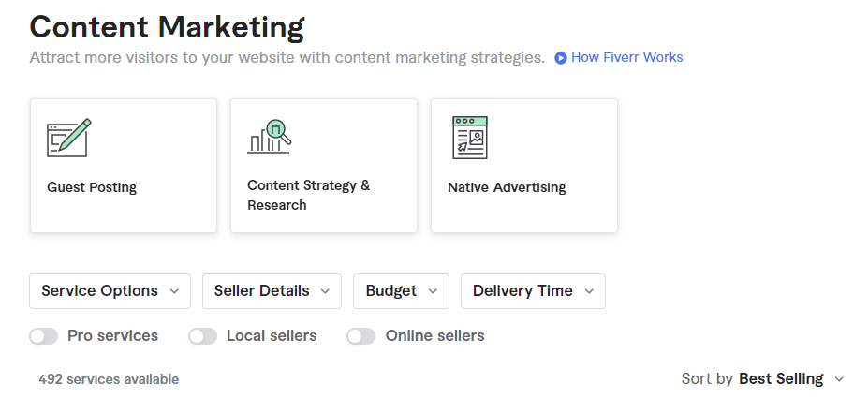
Task: Click the Delivery Time chevron arrow
Action: [x=589, y=291]
